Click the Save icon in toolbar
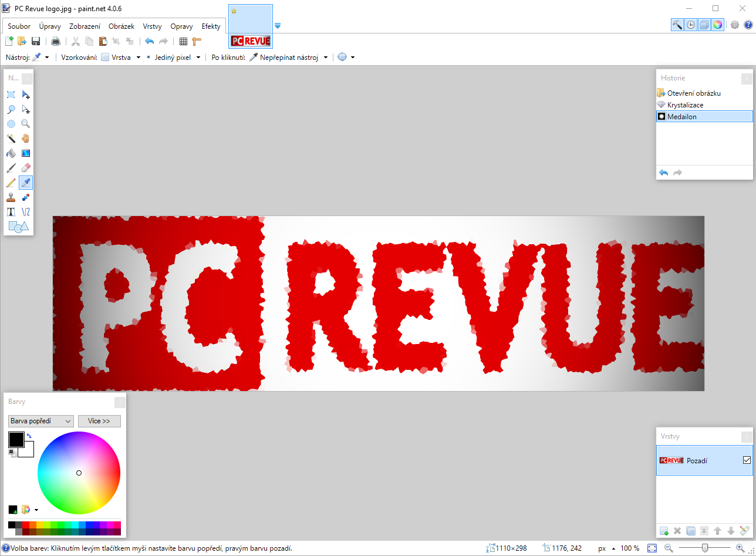The width and height of the screenshot is (756, 556). tap(36, 41)
